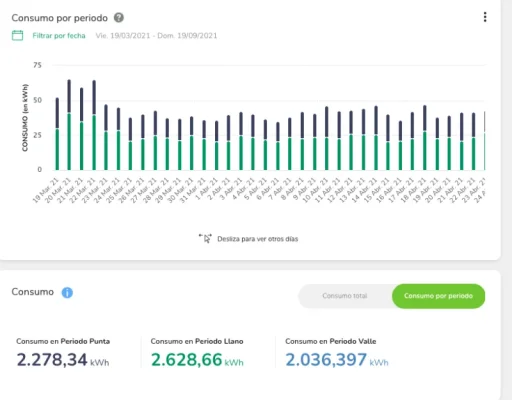Click the Desliza para ver otros días hint

pos(257,239)
